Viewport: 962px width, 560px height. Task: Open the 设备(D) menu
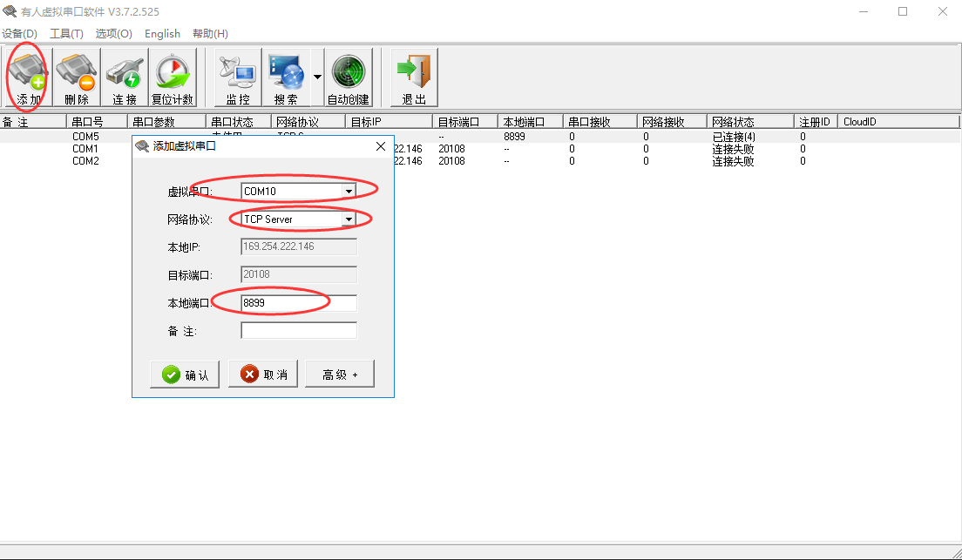tap(20, 34)
